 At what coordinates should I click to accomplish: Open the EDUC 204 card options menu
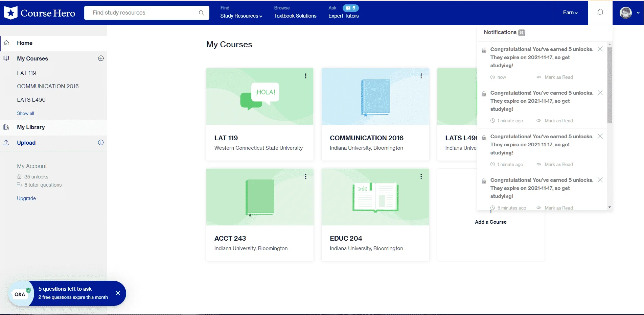click(421, 176)
